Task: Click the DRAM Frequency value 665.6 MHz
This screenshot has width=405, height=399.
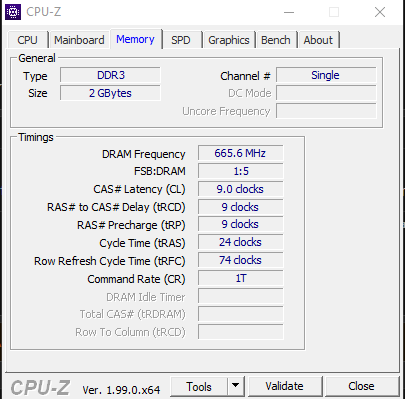Action: 240,153
